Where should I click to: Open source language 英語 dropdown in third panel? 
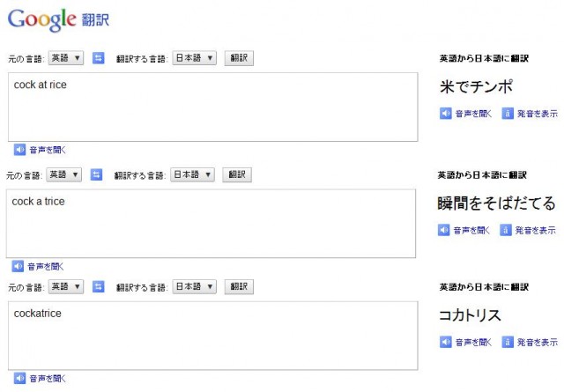point(66,286)
